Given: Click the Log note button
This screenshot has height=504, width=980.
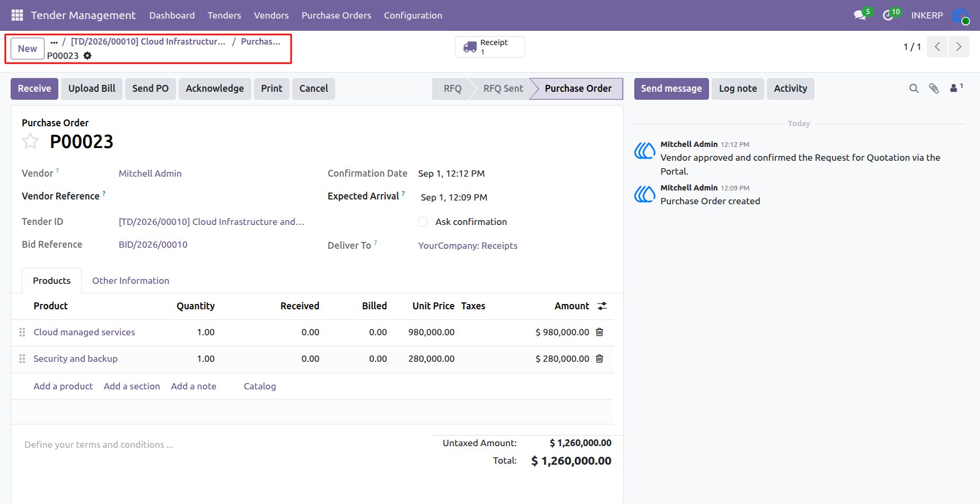Looking at the screenshot, I should tap(738, 89).
